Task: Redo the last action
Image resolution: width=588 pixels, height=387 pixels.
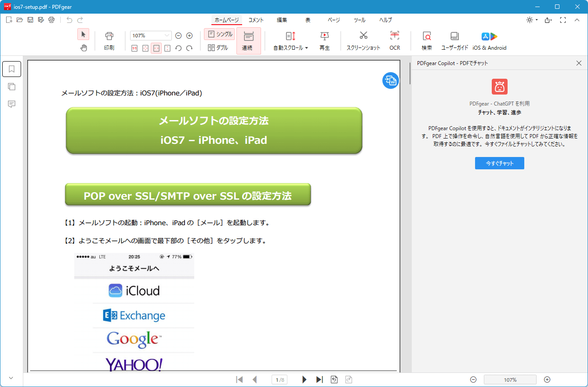Action: [80, 20]
